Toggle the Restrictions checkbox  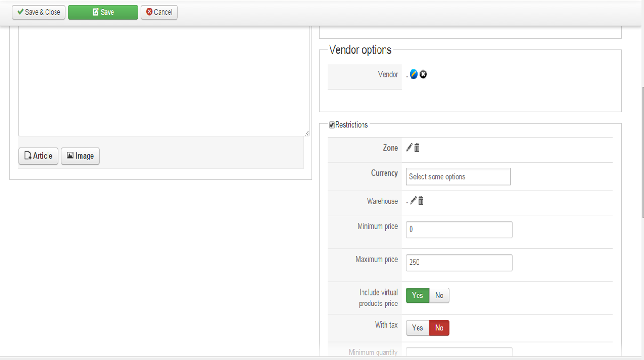point(332,125)
